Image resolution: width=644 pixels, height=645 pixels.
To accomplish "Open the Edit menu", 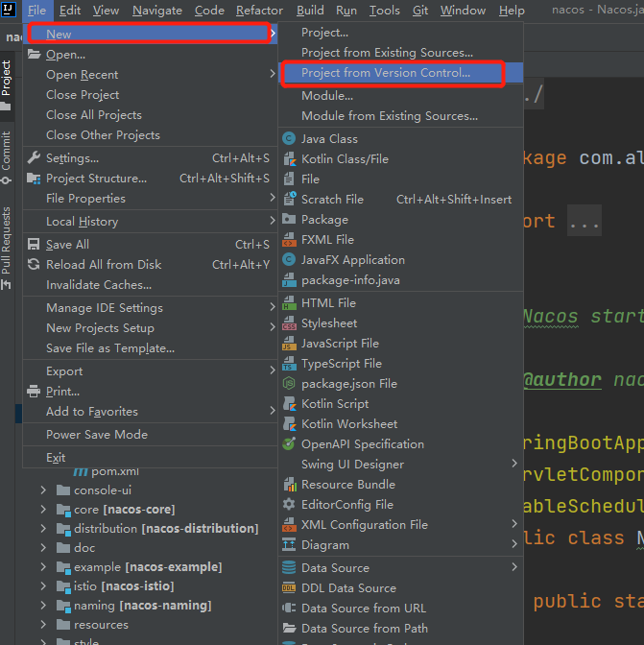I will (x=70, y=11).
